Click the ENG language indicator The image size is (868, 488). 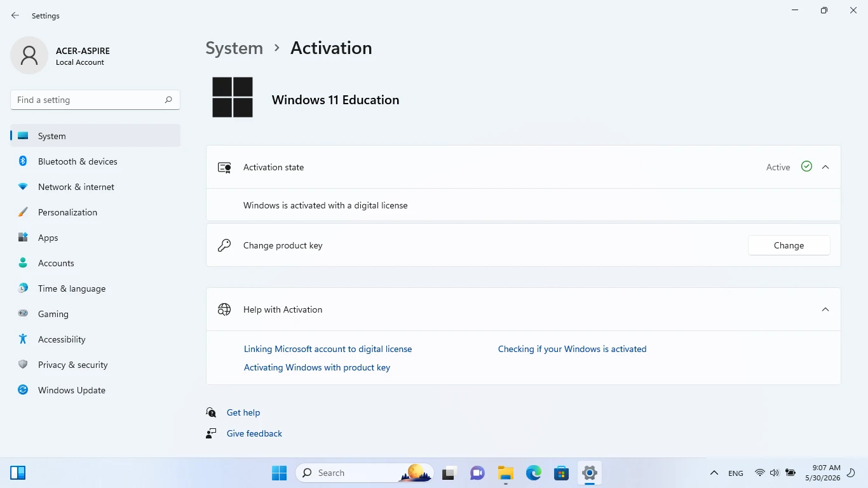(736, 473)
